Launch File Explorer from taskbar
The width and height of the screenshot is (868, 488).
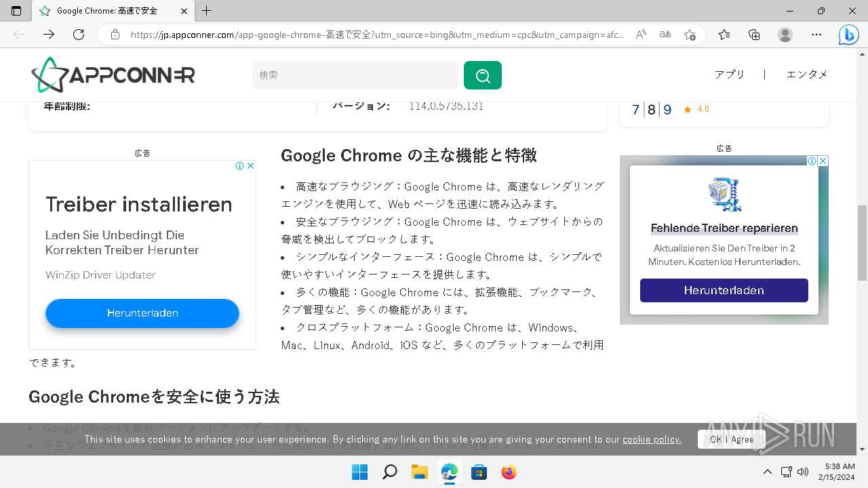[419, 472]
